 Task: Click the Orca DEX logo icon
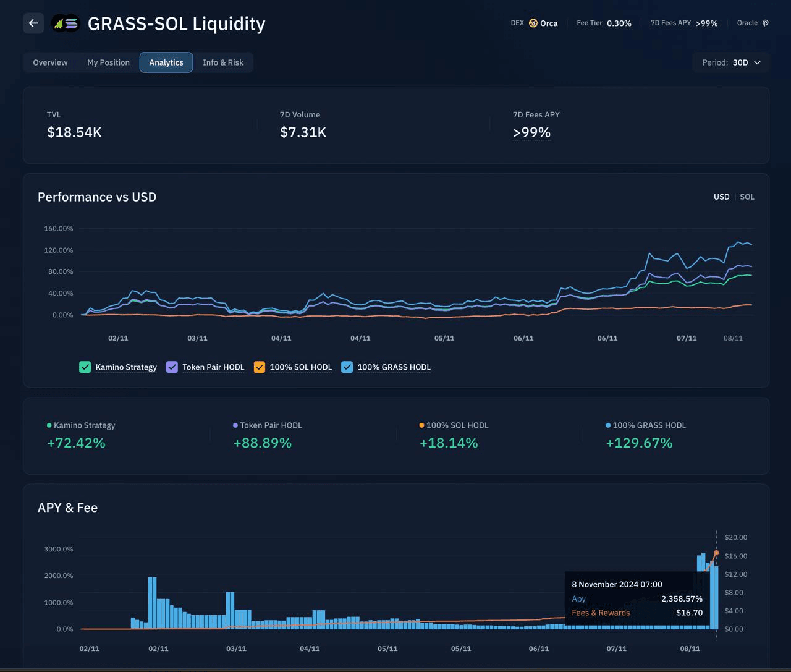tap(533, 23)
